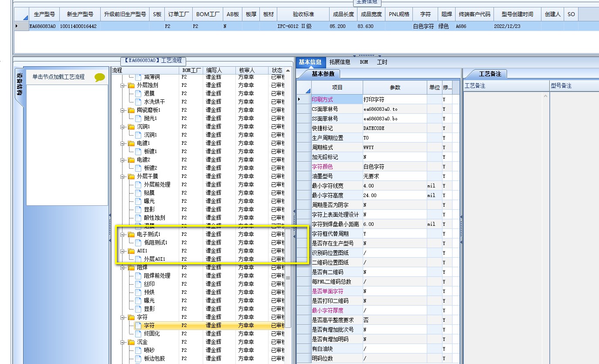Click the AOI1 folder icon
Screen dimensions: 599x364
coord(131,251)
